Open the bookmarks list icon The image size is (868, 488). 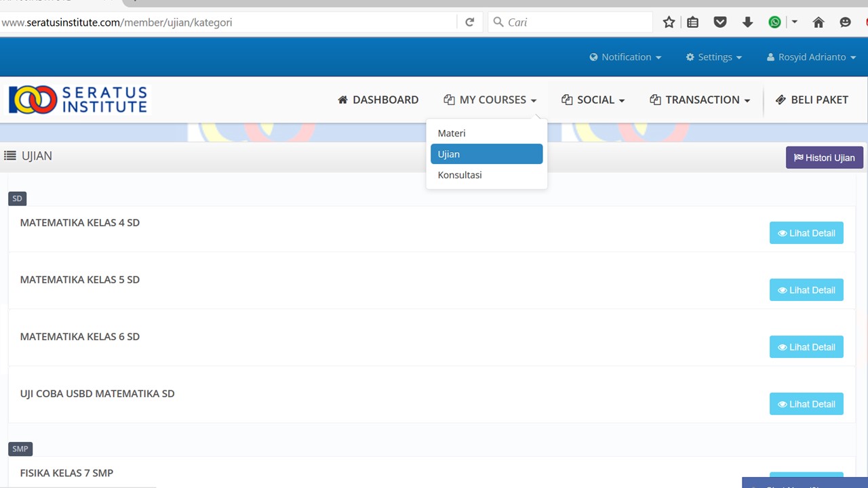(x=692, y=22)
